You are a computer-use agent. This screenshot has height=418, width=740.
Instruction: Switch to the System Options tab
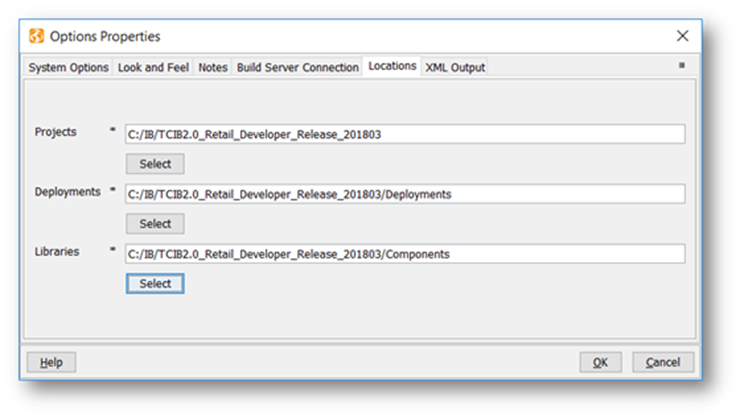pos(69,67)
